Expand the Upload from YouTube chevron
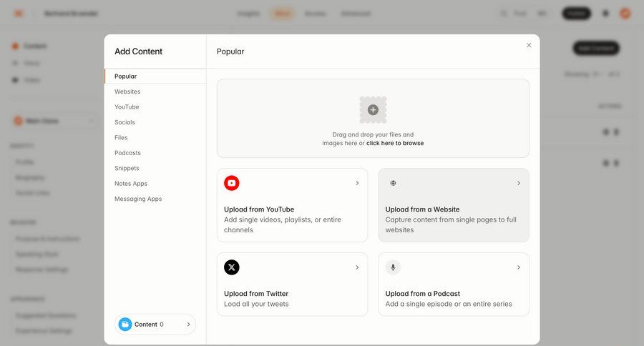644x346 pixels. point(357,183)
